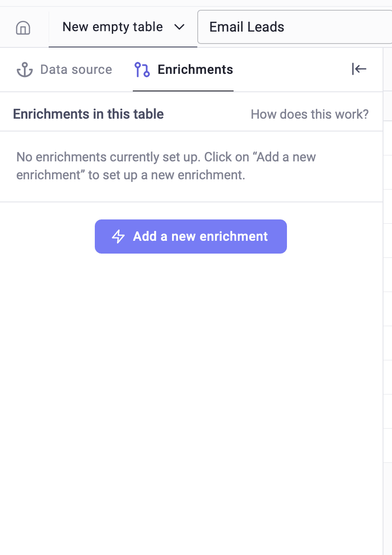
Task: Click the lightning bolt icon in the button
Action: tap(118, 237)
